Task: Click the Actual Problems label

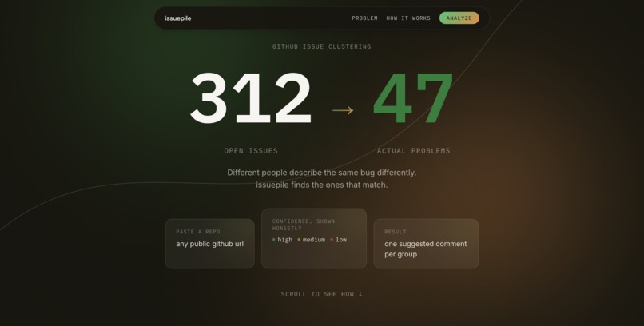Action: (414, 151)
